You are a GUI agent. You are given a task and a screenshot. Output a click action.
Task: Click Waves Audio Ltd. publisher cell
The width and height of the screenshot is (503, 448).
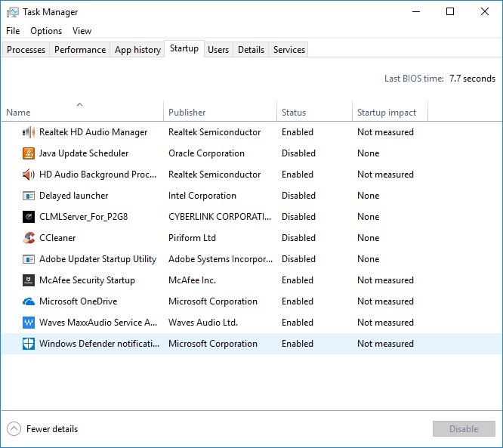coord(203,323)
